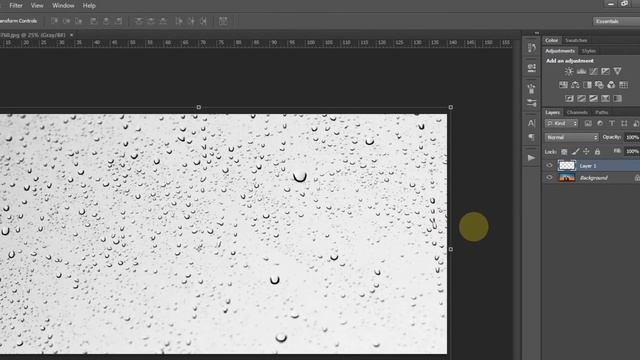Click the top-right transform handle
The image size is (640, 360).
coord(451,107)
